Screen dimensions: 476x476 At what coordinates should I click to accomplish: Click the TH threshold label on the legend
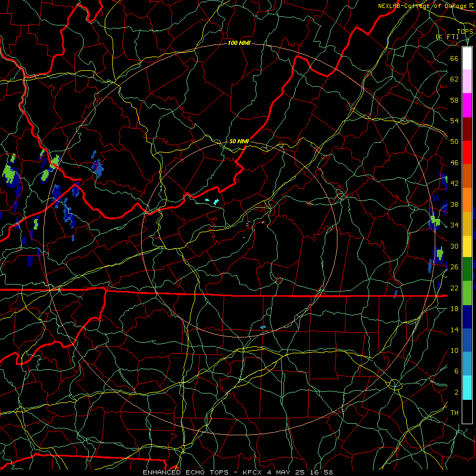454,413
